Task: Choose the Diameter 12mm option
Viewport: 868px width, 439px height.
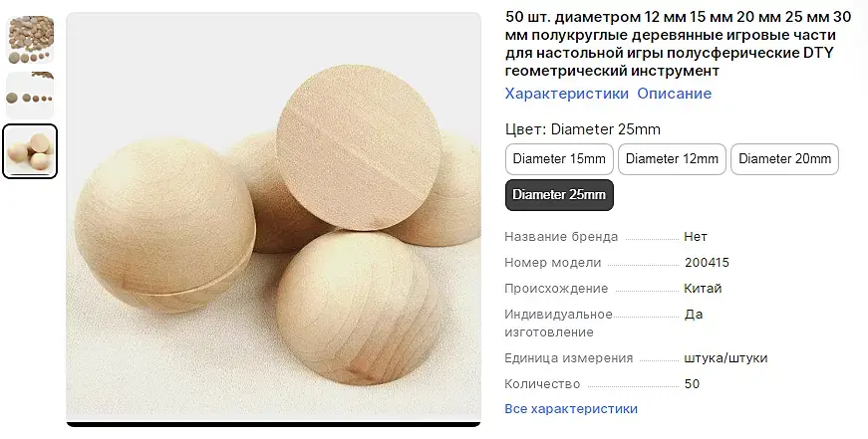Action: (672, 159)
